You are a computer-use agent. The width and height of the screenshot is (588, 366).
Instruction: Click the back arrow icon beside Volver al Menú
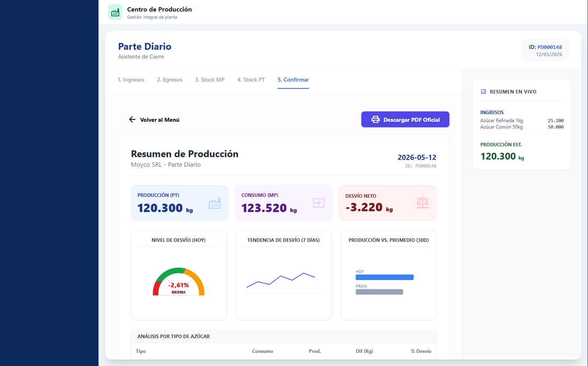tap(132, 119)
